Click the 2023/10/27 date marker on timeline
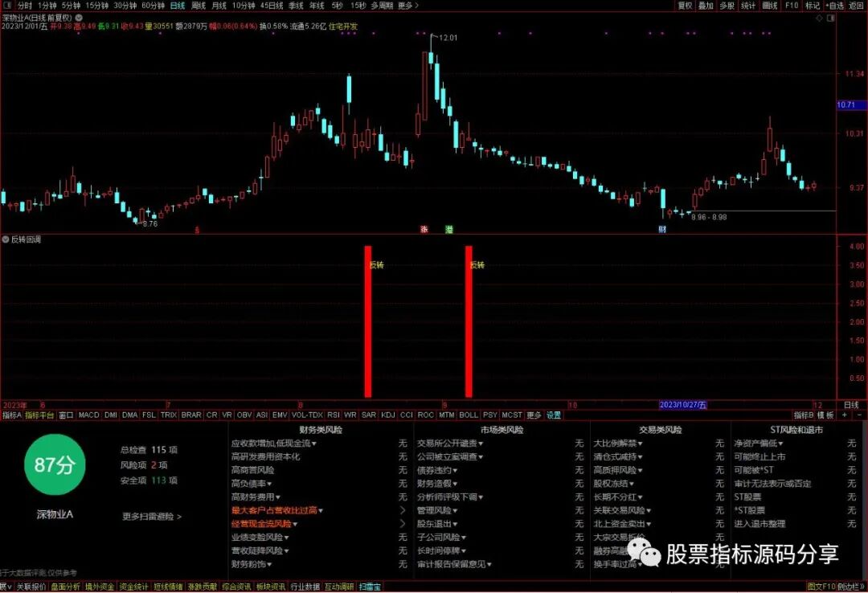 click(x=683, y=405)
